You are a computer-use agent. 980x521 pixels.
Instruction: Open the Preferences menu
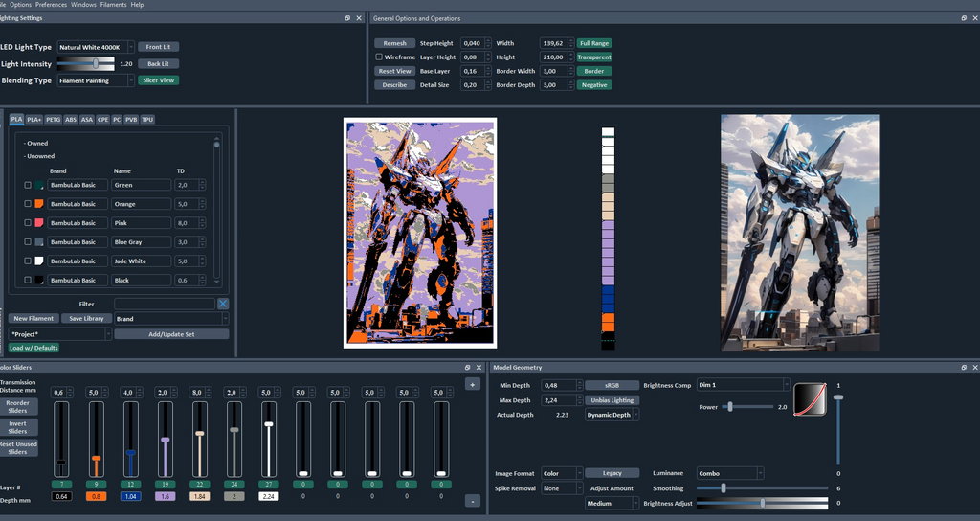51,5
